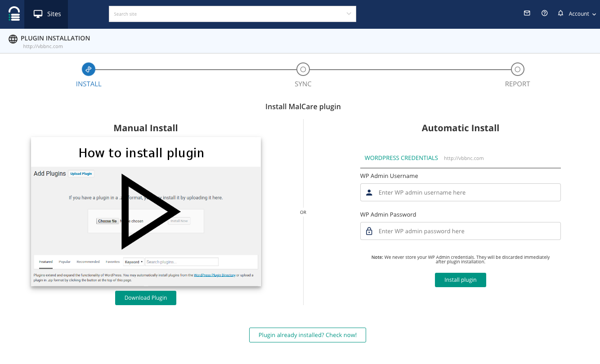Click the credentials Note text

[461, 259]
